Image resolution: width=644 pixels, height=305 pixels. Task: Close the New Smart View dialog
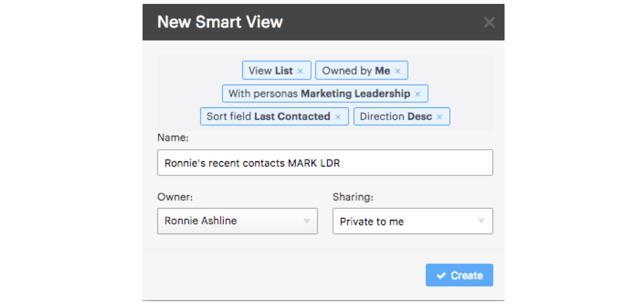pos(489,22)
